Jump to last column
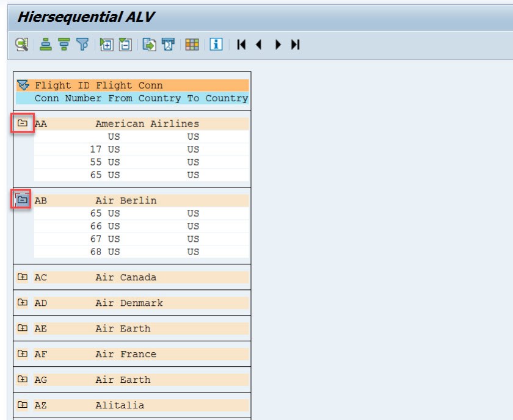Image resolution: width=513 pixels, height=420 pixels. 295,45
